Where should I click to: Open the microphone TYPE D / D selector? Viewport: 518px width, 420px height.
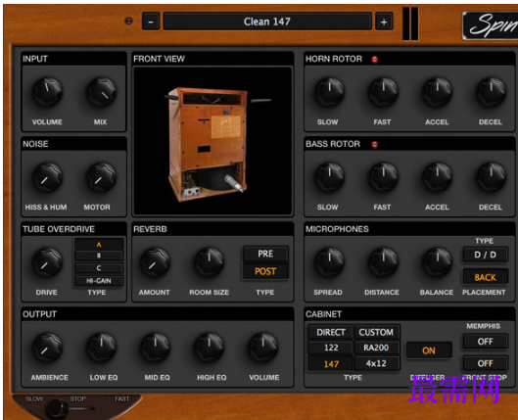(x=485, y=255)
